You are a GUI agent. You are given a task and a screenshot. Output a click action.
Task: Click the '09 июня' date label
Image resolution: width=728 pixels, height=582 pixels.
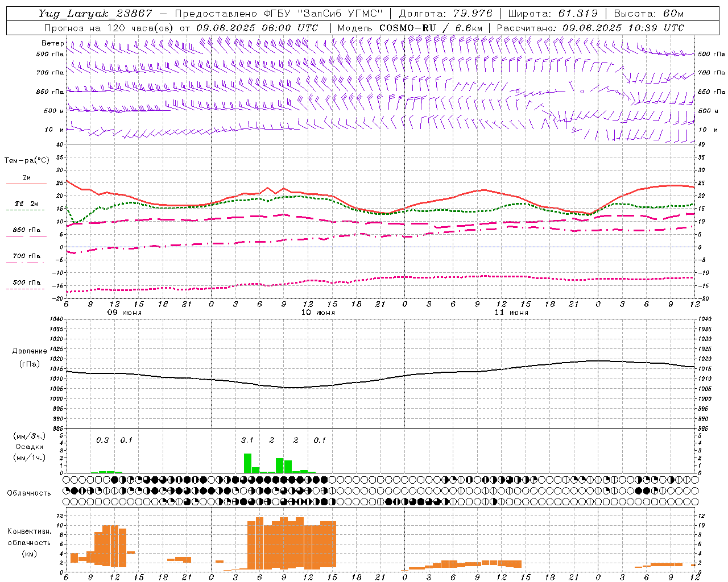(125, 313)
